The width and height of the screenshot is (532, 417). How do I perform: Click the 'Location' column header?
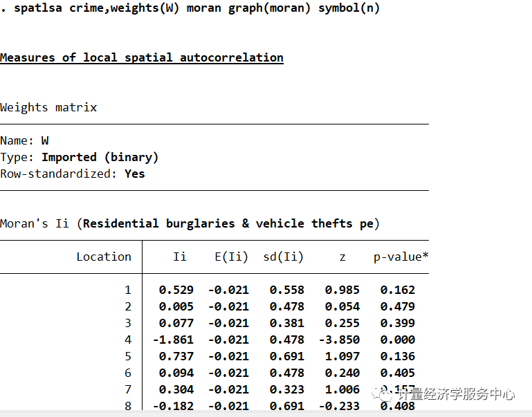pyautogui.click(x=104, y=257)
